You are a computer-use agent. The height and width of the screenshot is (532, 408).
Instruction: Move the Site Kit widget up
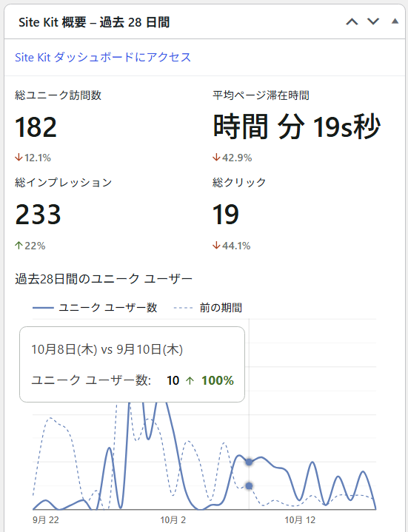tap(352, 22)
